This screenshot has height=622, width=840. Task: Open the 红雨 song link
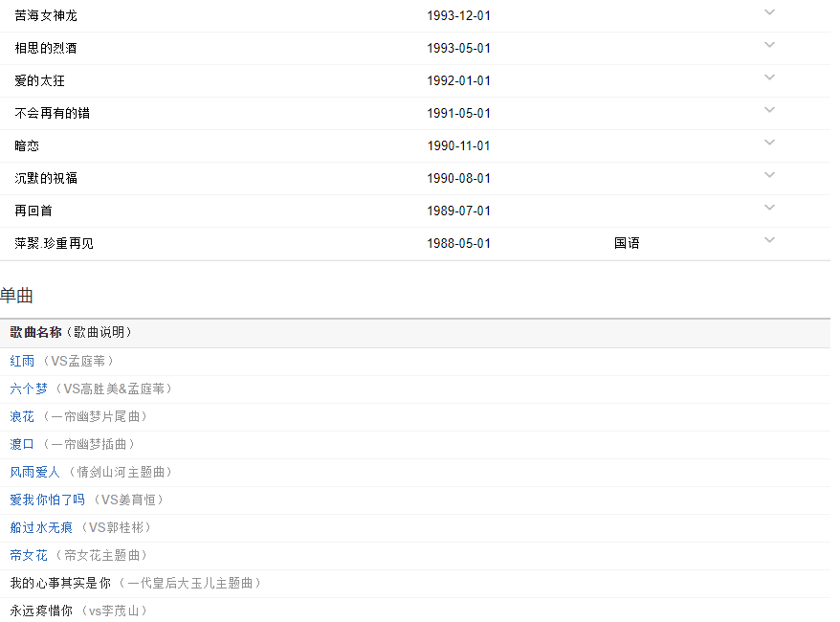pyautogui.click(x=22, y=361)
